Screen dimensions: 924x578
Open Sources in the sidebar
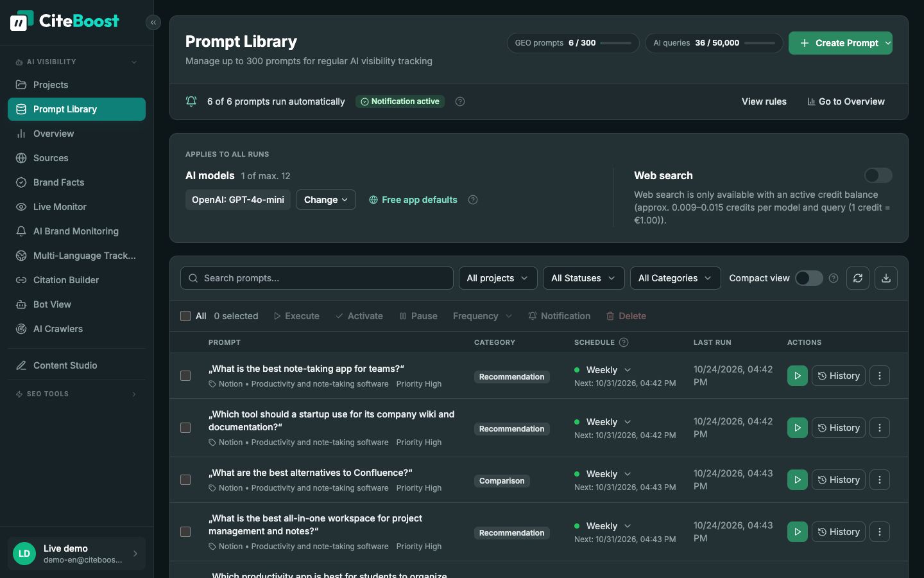click(76, 158)
